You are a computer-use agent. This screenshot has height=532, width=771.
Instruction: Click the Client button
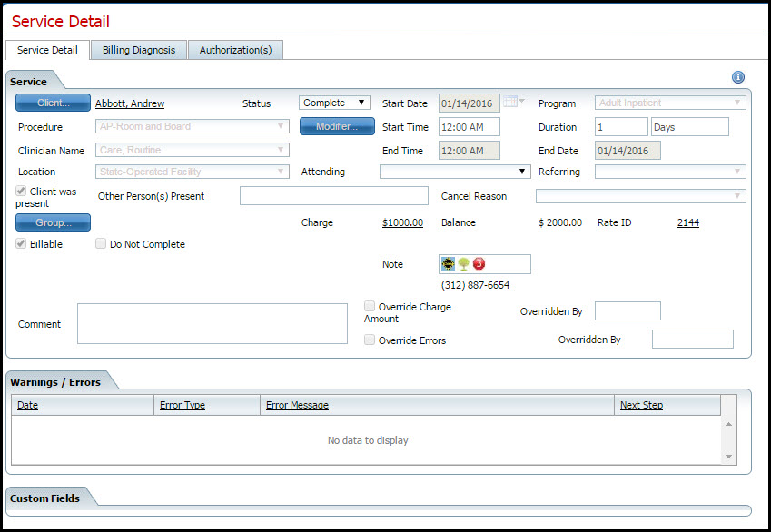[52, 103]
